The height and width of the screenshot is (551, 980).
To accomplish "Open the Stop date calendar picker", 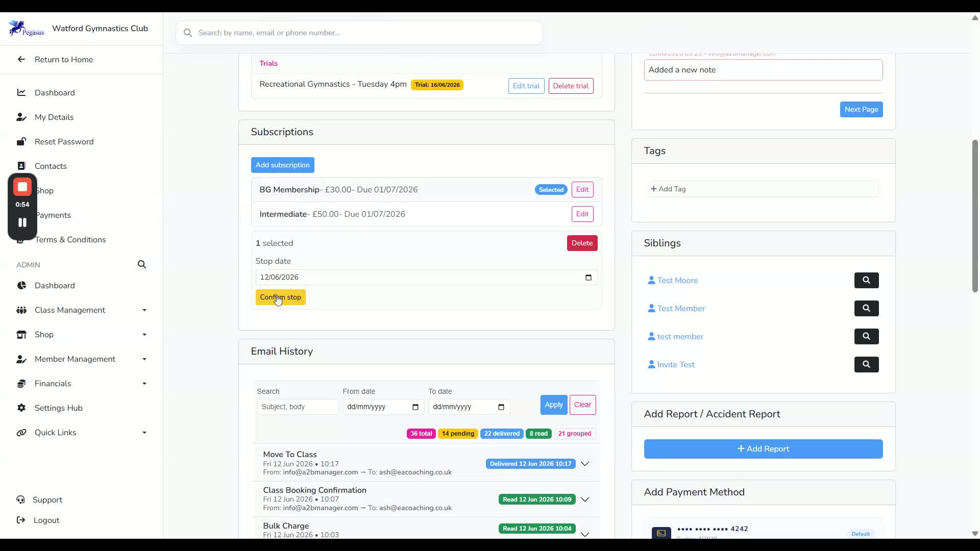I will click(588, 277).
